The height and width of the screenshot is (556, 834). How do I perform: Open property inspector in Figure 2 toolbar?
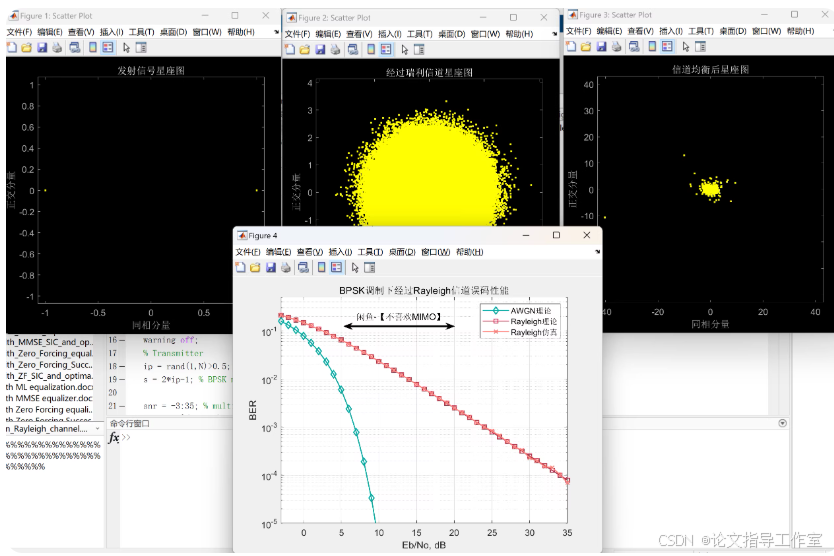(x=419, y=50)
